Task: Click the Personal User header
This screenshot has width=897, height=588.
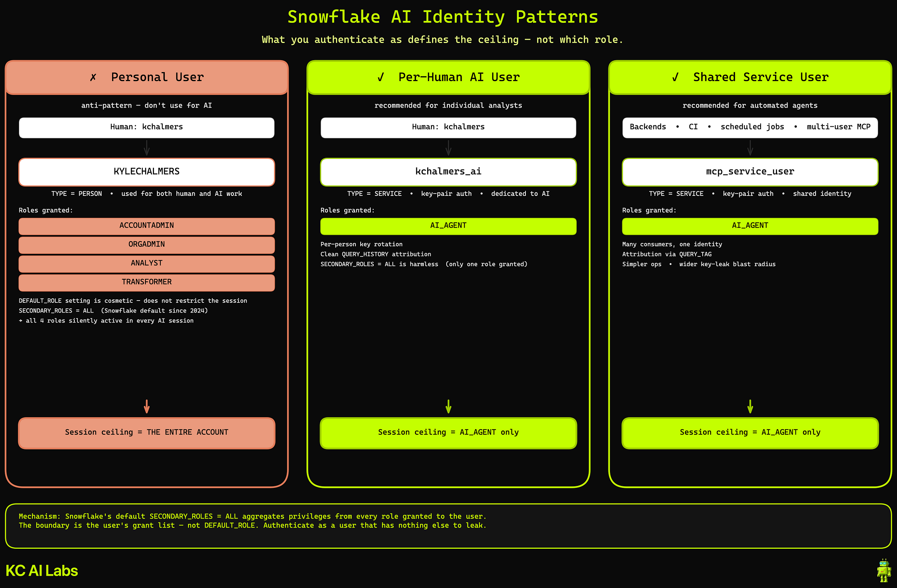Action: [x=147, y=77]
